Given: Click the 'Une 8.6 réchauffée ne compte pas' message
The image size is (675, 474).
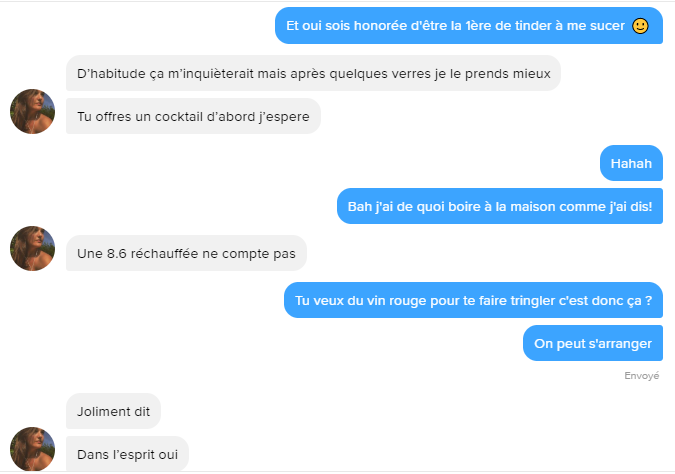Looking at the screenshot, I should click(186, 253).
